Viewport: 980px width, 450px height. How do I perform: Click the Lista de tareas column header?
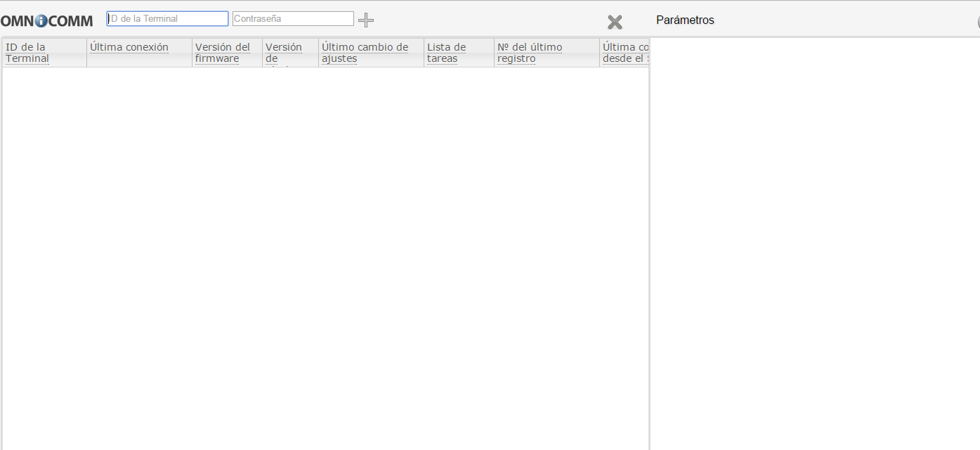pyautogui.click(x=446, y=53)
